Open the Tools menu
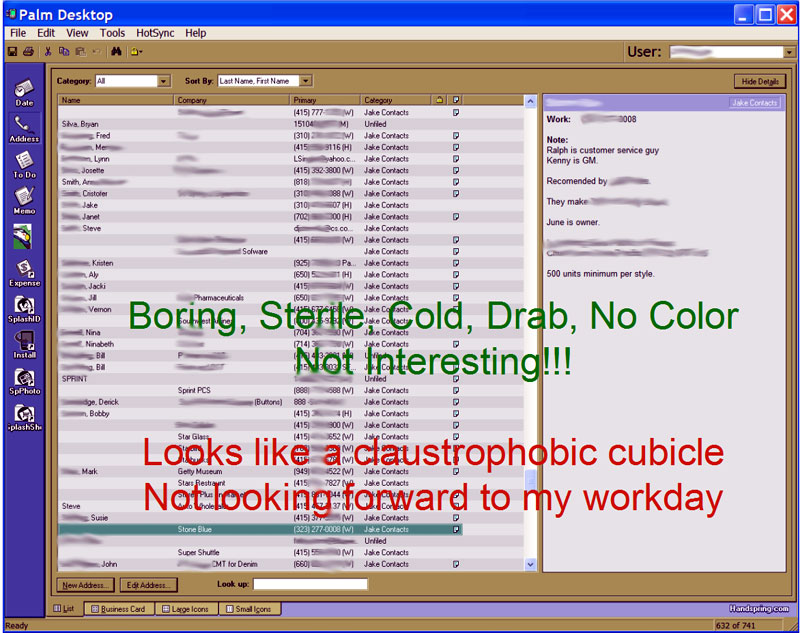Image resolution: width=800 pixels, height=633 pixels. point(112,33)
